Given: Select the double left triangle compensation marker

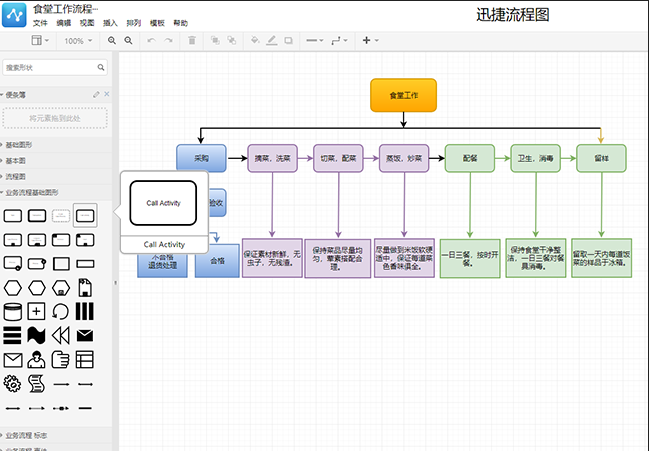Looking at the screenshot, I should [x=61, y=336].
